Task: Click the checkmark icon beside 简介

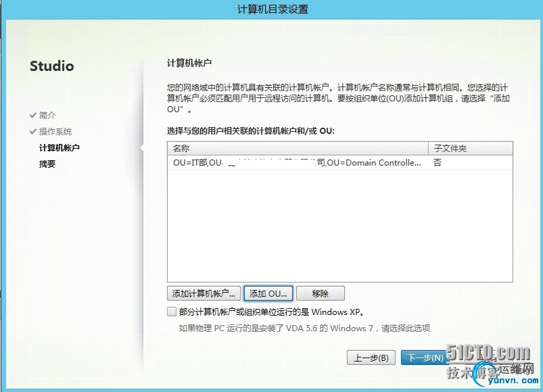Action: pos(33,115)
